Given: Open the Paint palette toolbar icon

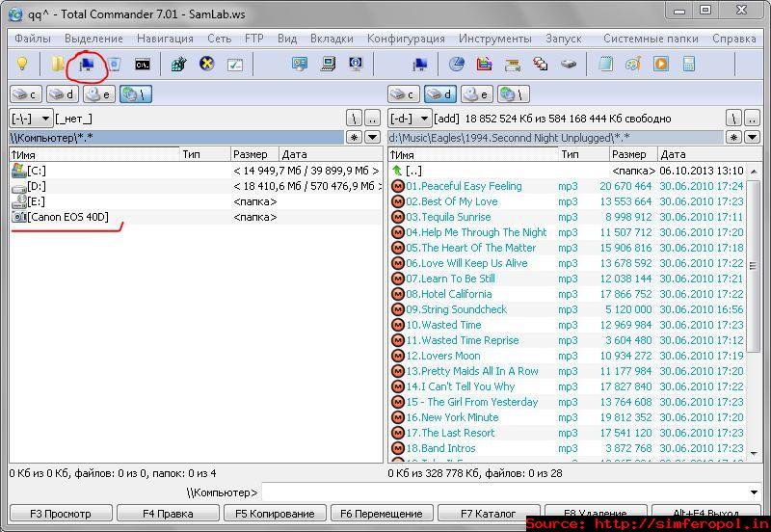Looking at the screenshot, I should tap(633, 64).
